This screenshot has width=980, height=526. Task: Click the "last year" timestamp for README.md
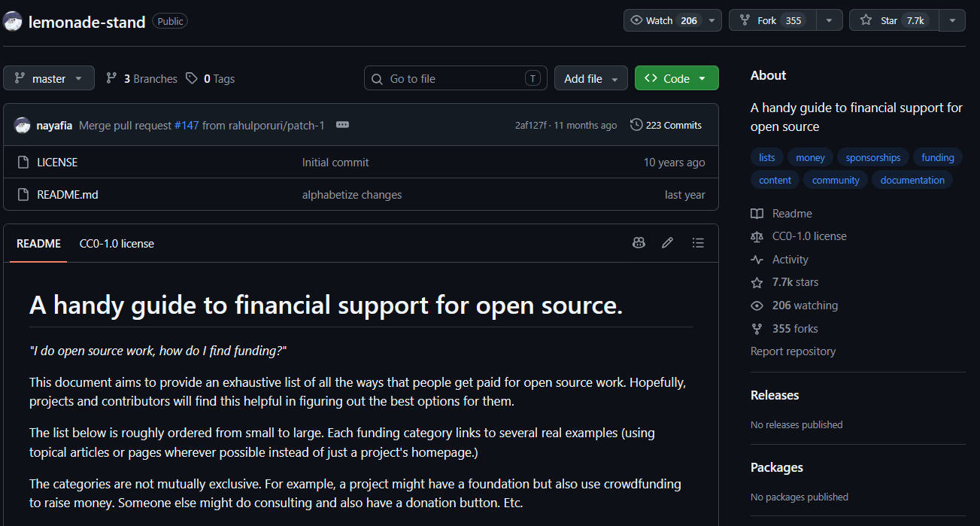tap(685, 194)
